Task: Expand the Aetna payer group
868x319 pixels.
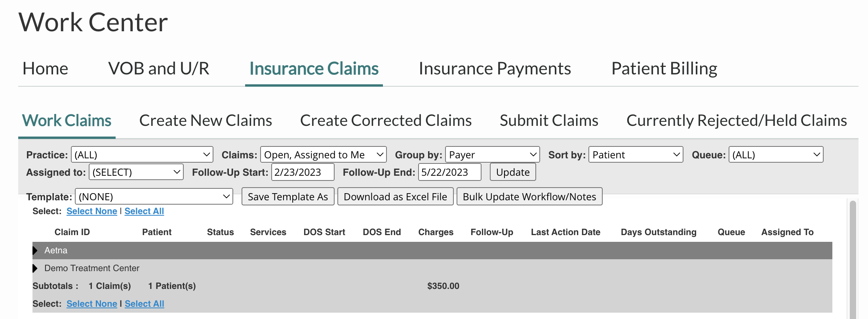Action: pyautogui.click(x=35, y=250)
